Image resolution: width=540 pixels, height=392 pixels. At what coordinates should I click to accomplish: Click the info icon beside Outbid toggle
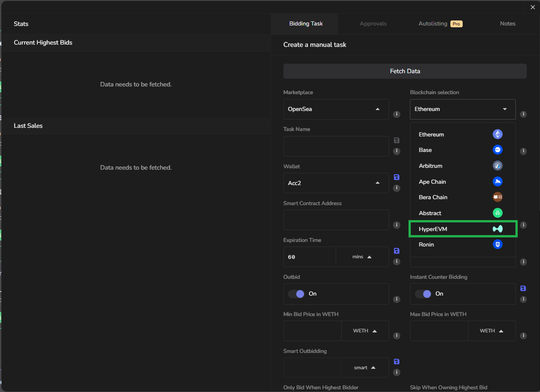pyautogui.click(x=397, y=299)
